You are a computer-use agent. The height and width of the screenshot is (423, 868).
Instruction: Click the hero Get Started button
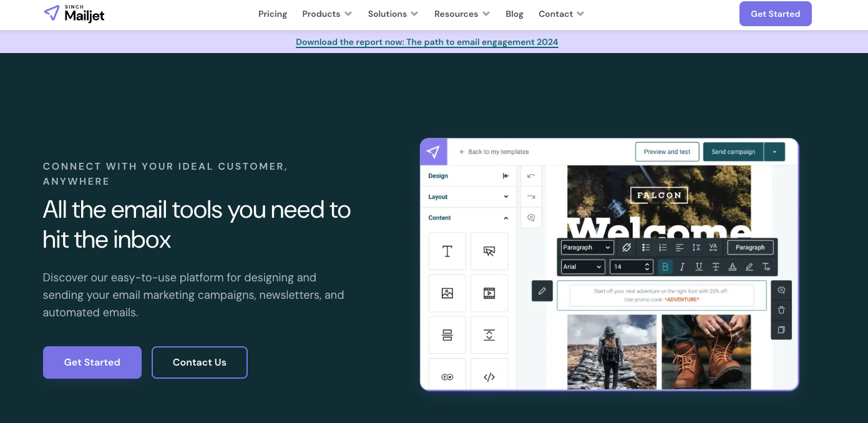92,362
